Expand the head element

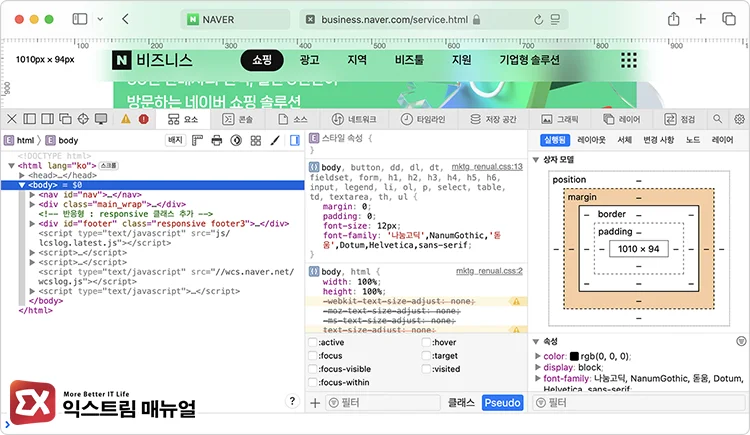(22, 175)
